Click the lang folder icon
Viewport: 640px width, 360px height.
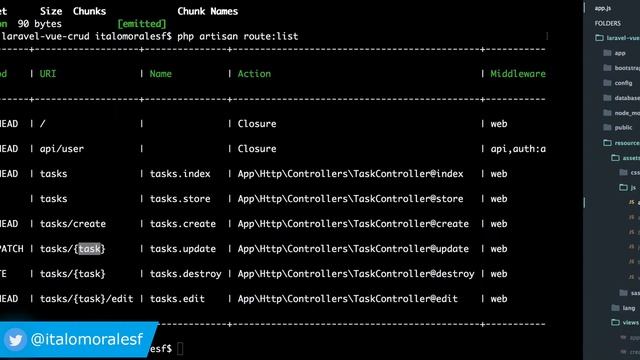pos(616,308)
